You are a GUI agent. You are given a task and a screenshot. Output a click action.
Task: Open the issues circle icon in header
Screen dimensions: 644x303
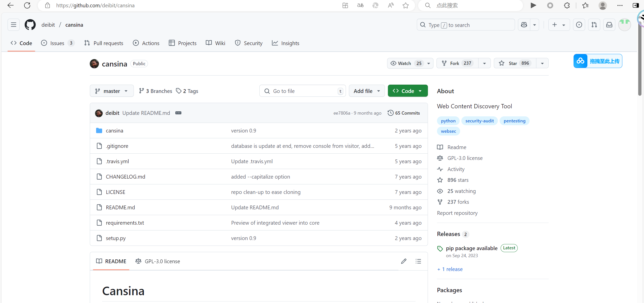(579, 25)
